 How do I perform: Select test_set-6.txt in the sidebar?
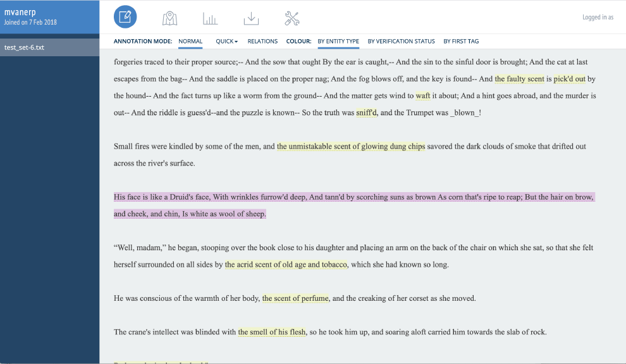point(49,47)
